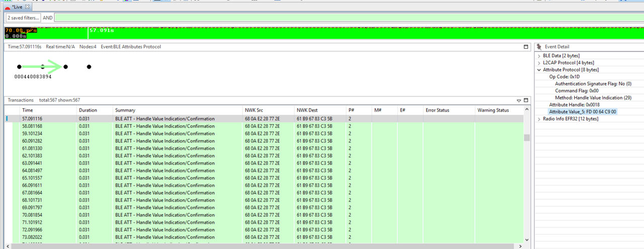Click the Event Detail panel pin icon
The image size is (644, 249).
(x=539, y=46)
